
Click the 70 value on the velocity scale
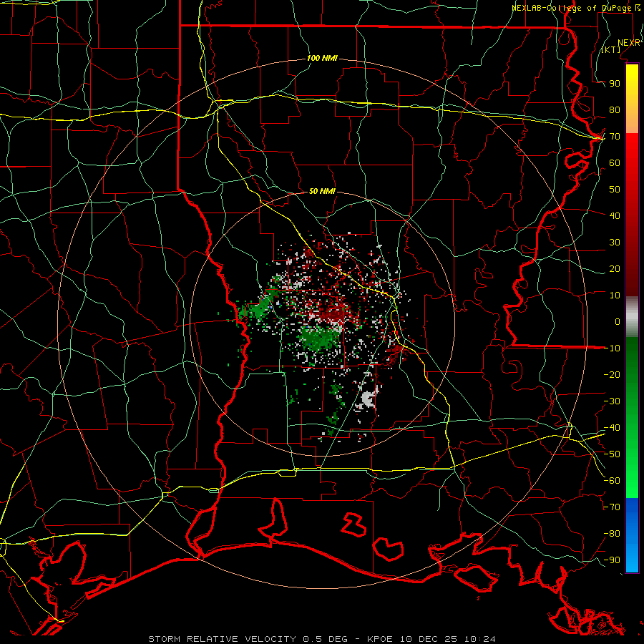[x=615, y=137]
